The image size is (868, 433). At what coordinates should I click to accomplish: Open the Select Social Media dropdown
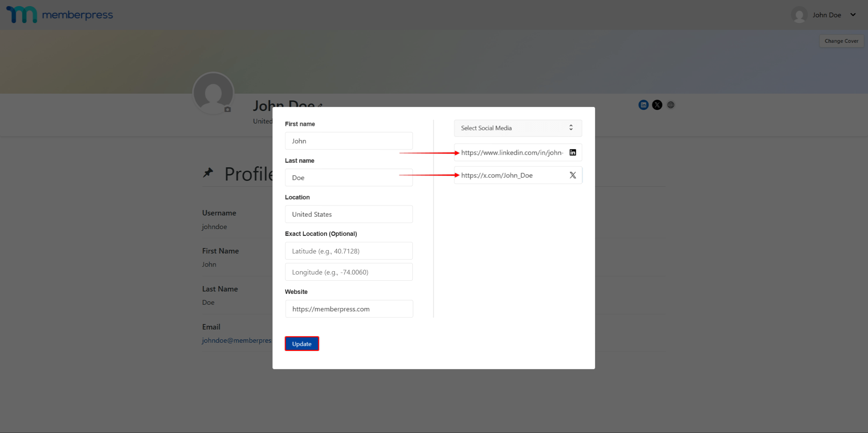tap(518, 128)
